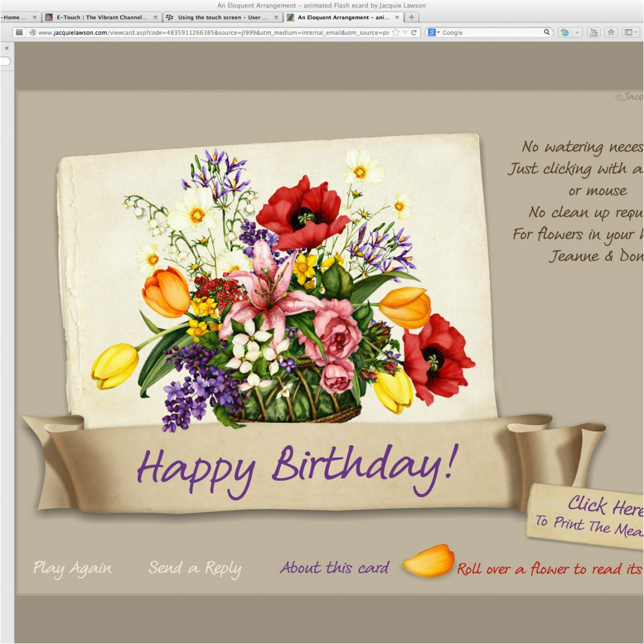Click Send a Reply
Screen dimensions: 644x644
click(x=195, y=569)
